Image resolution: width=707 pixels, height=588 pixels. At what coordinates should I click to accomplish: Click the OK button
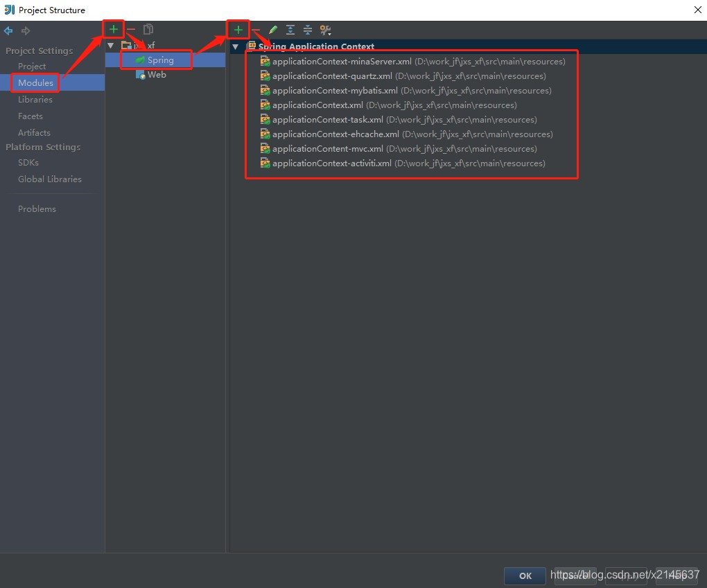(525, 576)
